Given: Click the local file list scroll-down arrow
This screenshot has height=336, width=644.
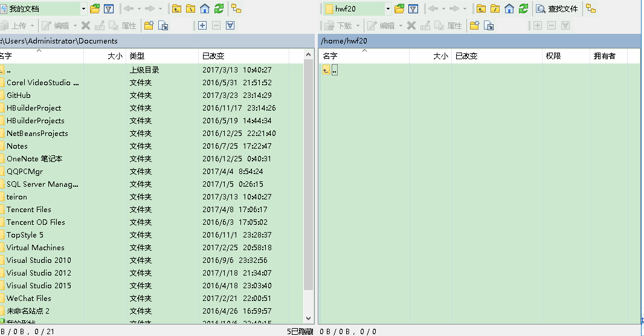Looking at the screenshot, I should coord(308,318).
